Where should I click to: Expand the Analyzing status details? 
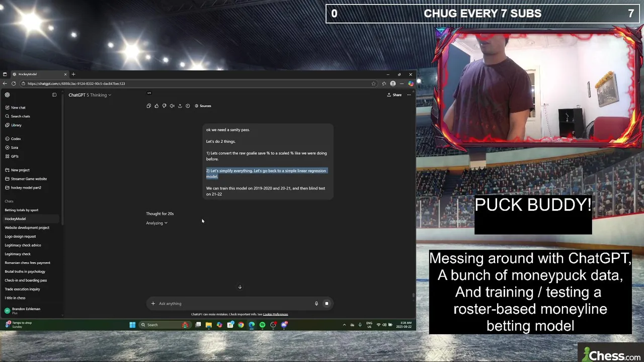[x=156, y=223]
